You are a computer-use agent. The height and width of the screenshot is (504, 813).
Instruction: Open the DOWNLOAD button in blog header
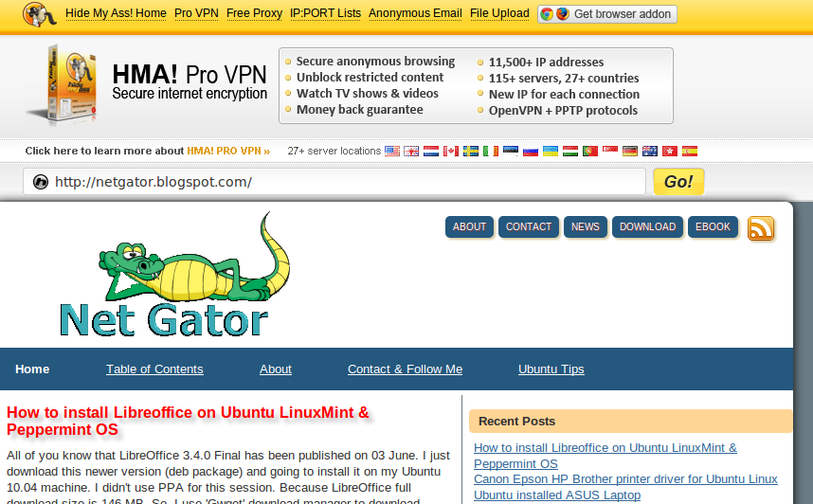(x=647, y=227)
